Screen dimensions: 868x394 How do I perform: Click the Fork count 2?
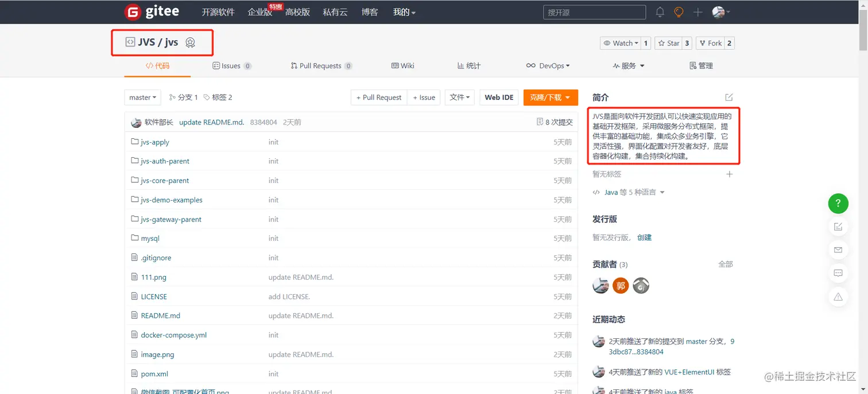pyautogui.click(x=729, y=43)
